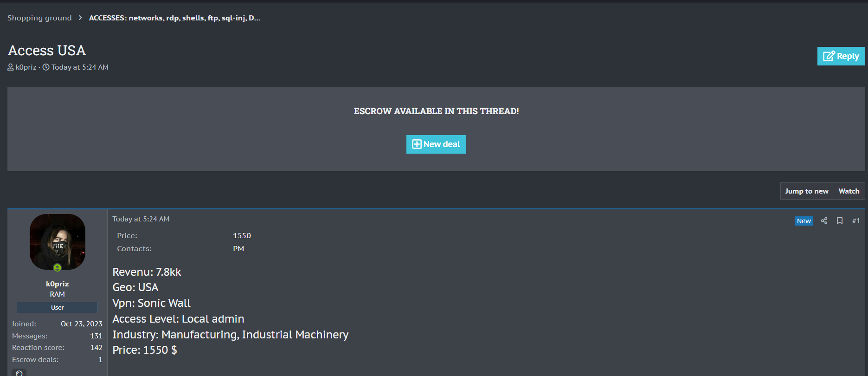
Task: Open the ACCESSES category breadcrumb
Action: pos(174,18)
